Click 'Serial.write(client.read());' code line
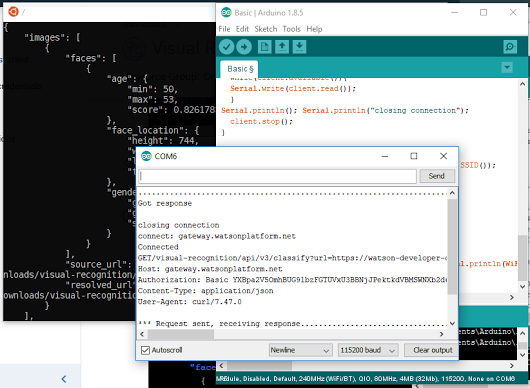This screenshot has width=530, height=388. (293, 89)
